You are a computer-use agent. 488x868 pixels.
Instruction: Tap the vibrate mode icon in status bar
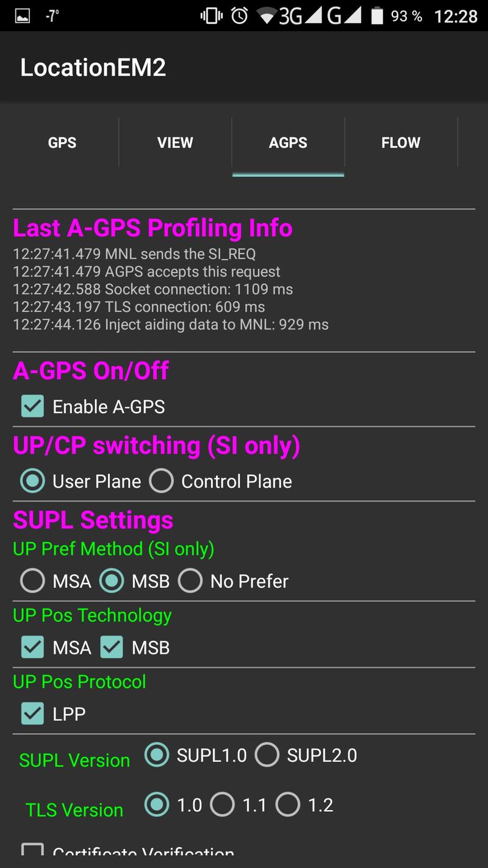[x=212, y=16]
